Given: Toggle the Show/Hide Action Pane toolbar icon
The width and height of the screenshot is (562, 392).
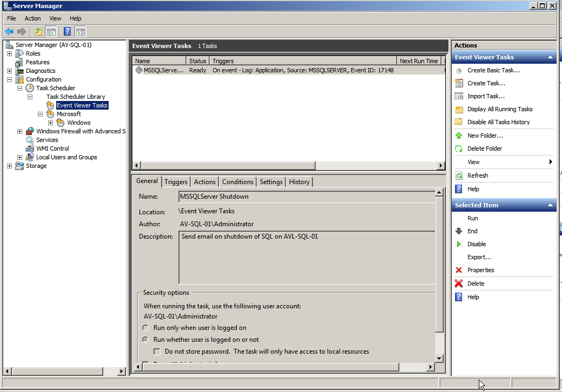Looking at the screenshot, I should (81, 31).
